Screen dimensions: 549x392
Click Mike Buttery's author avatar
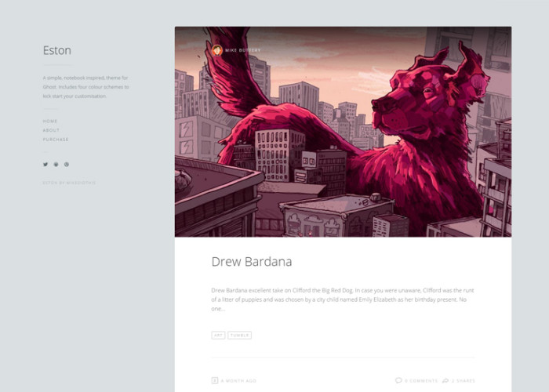pos(217,50)
